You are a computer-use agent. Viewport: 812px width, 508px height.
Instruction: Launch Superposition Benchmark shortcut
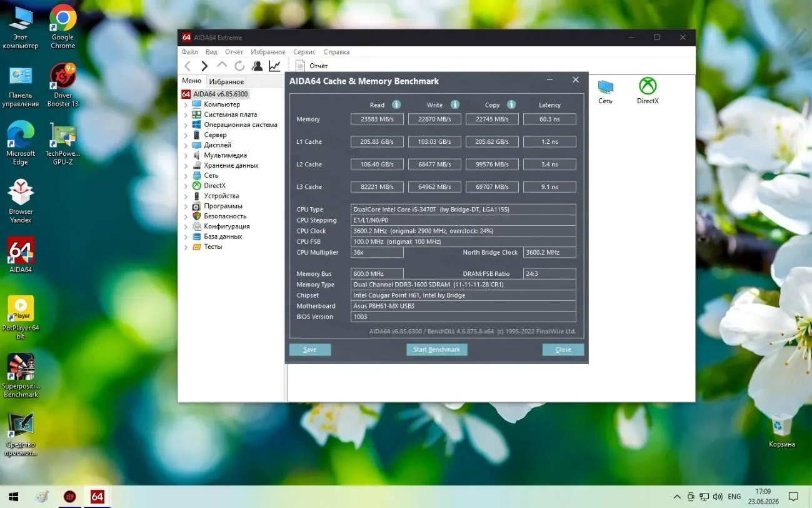pos(21,376)
